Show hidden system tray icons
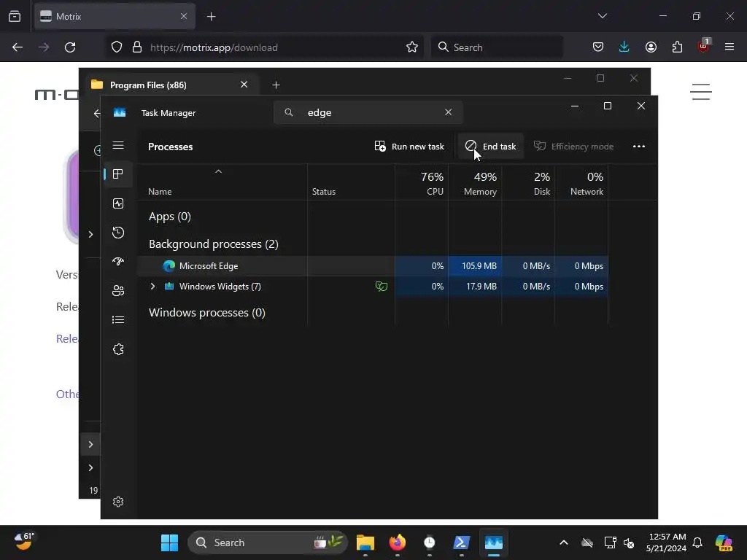 click(564, 542)
